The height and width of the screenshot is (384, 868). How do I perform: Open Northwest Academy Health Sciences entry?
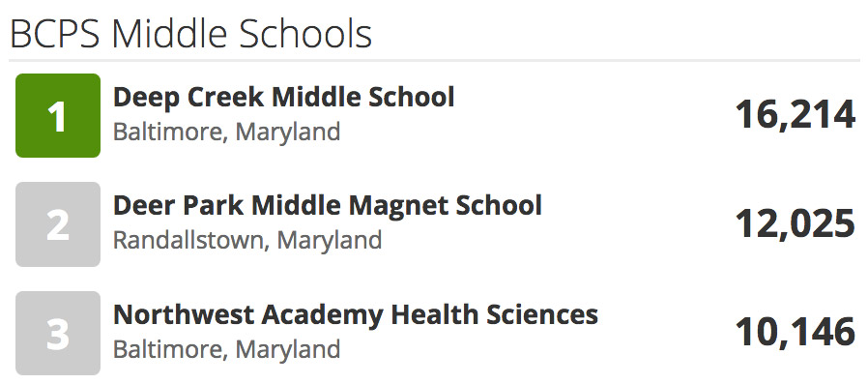356,314
